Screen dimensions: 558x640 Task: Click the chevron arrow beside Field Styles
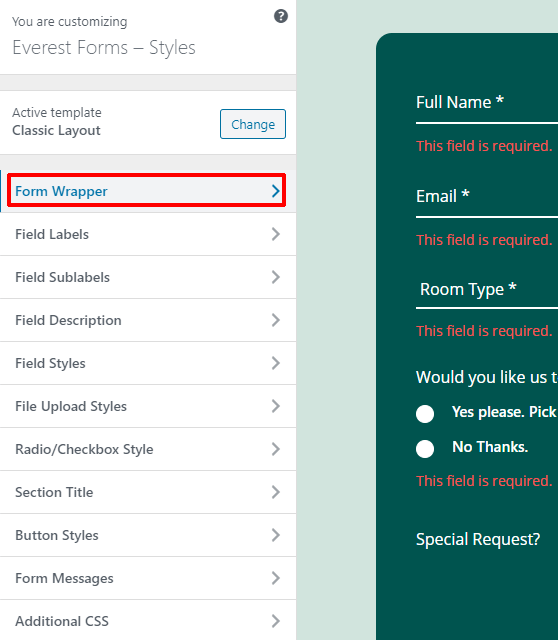(x=276, y=363)
